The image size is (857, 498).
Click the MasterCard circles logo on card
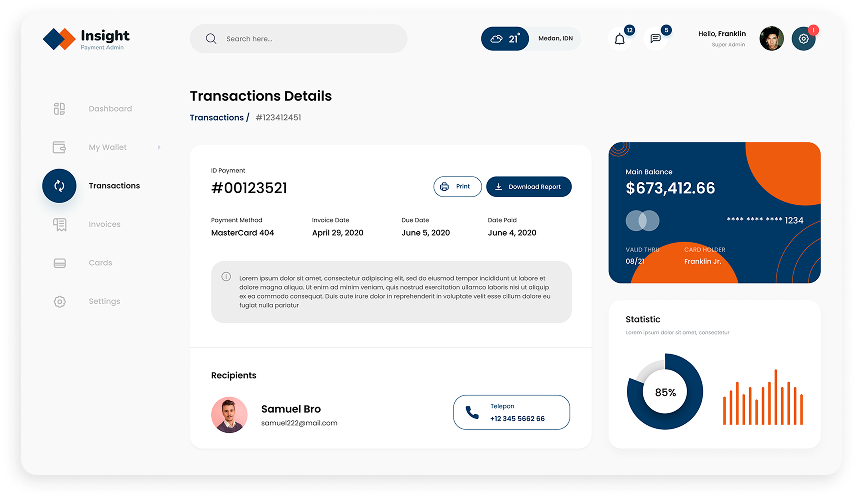(642, 220)
